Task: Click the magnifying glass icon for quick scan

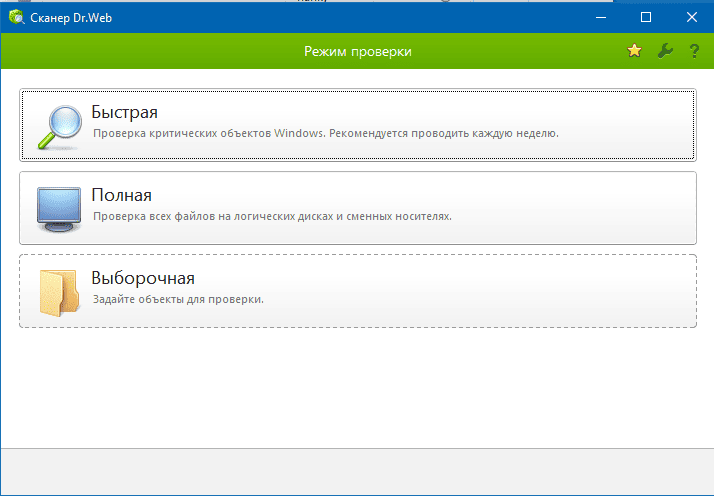Action: 60,128
